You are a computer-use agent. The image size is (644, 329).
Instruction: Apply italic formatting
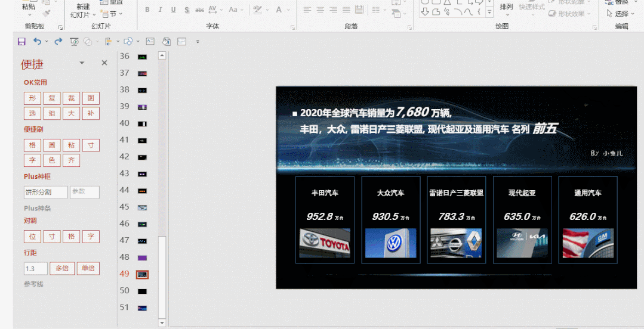160,10
